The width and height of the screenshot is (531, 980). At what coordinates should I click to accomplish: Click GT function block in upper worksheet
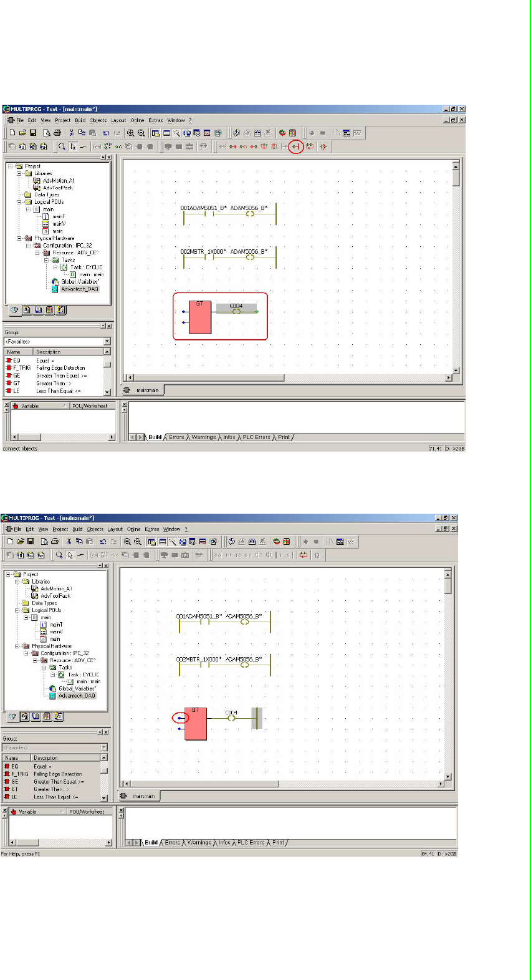[x=200, y=317]
